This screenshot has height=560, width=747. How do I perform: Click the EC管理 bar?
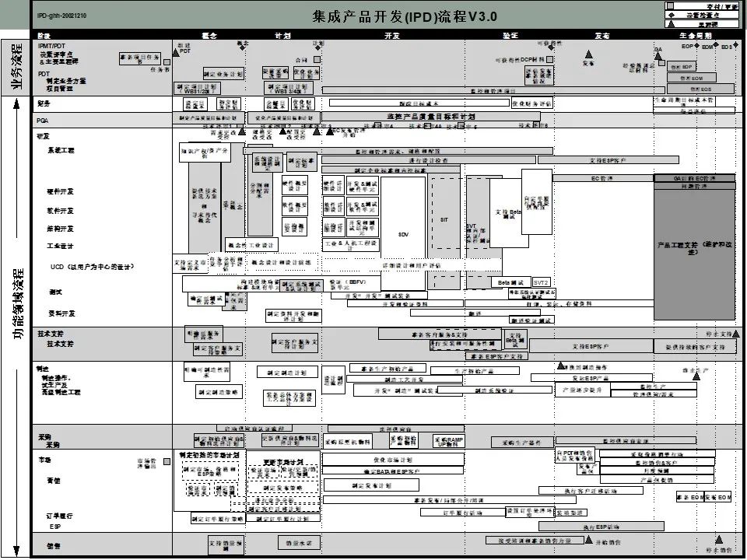(x=602, y=179)
